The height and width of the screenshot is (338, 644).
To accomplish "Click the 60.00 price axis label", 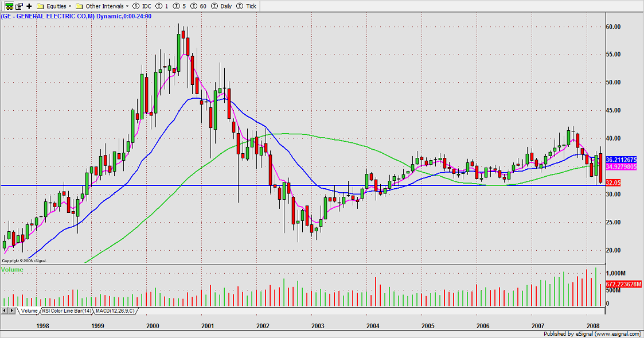I will pos(613,27).
